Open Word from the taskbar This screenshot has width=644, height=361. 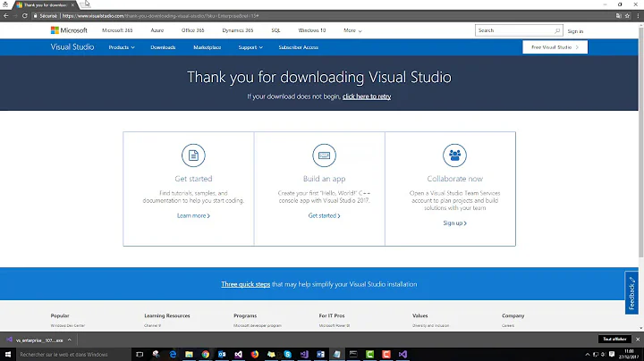click(320, 354)
